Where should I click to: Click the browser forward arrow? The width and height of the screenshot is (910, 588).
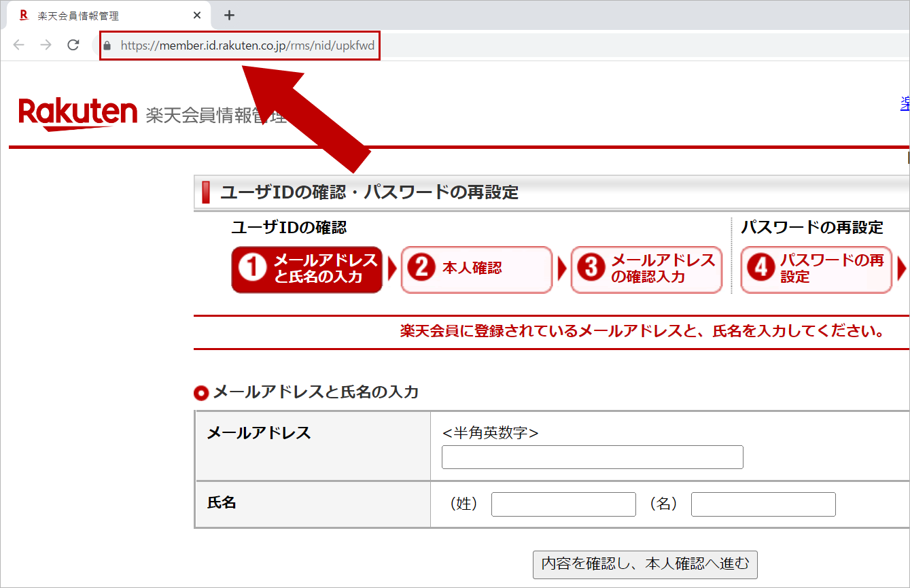[x=46, y=45]
